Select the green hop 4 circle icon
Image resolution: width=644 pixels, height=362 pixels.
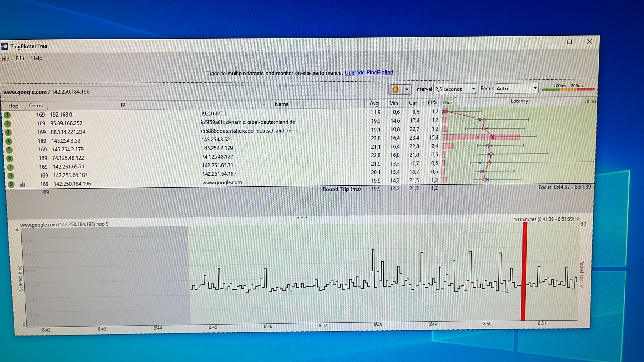coord(8,141)
